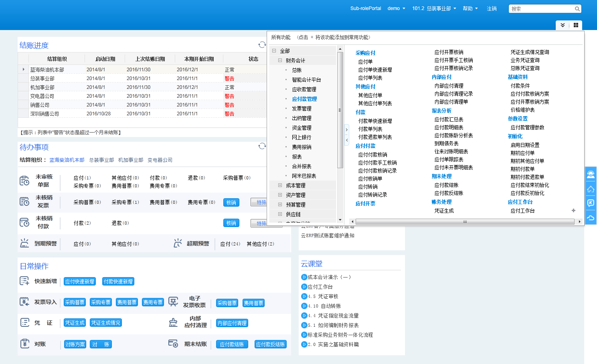Click the 超期预警 alarm icon
The height and width of the screenshot is (364, 597).
[178, 243]
